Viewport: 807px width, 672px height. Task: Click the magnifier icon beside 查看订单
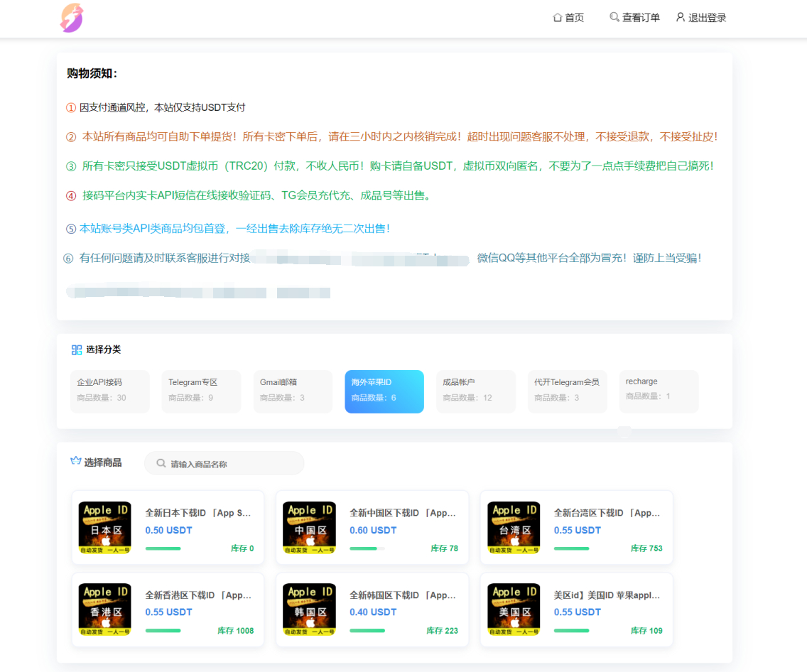point(614,17)
